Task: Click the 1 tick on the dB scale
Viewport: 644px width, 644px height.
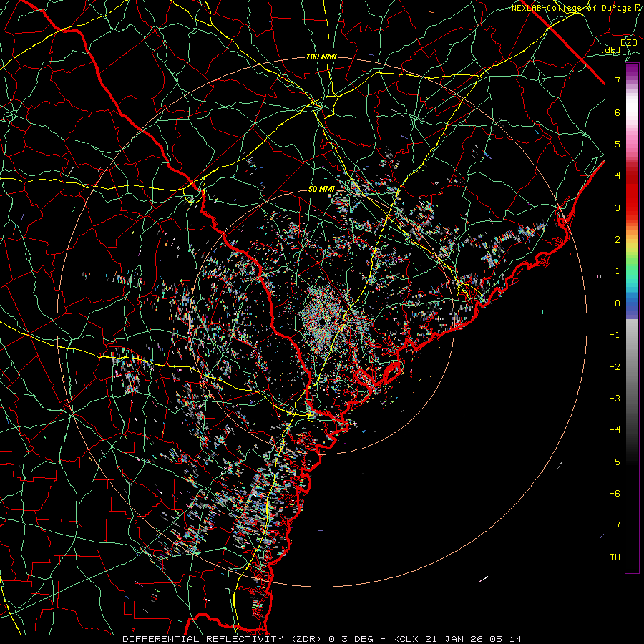Action: coord(618,271)
